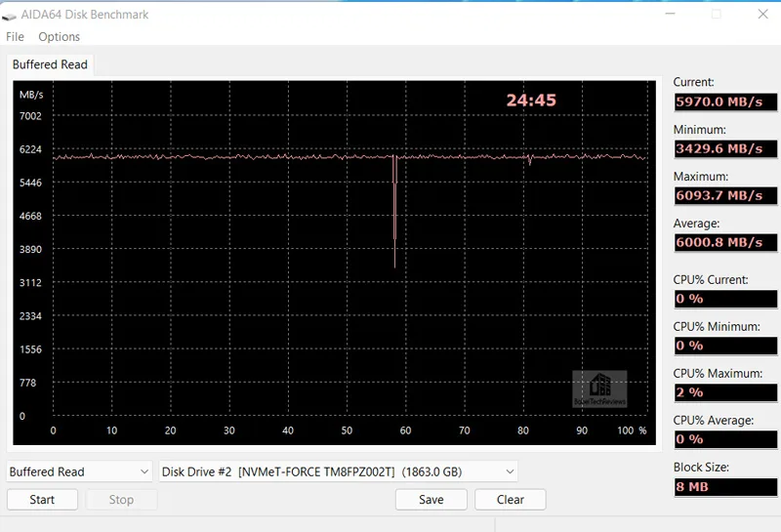Click the 3890 y-axis label
The height and width of the screenshot is (532, 781).
coord(30,250)
